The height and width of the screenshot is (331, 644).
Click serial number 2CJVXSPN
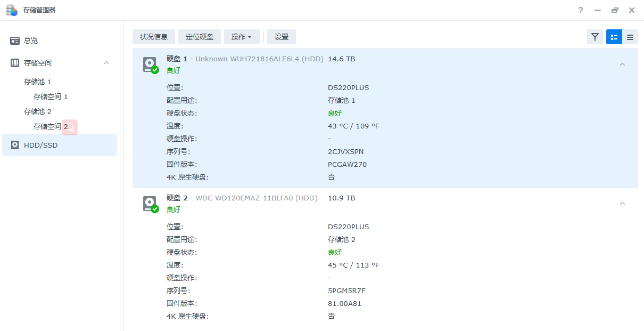(x=346, y=152)
